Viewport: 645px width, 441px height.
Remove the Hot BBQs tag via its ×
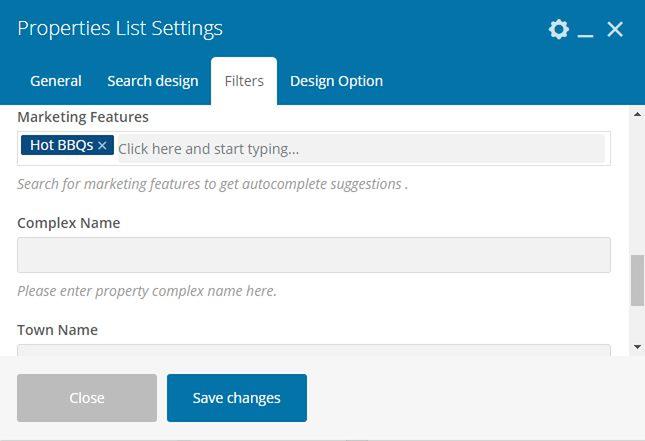pos(102,146)
